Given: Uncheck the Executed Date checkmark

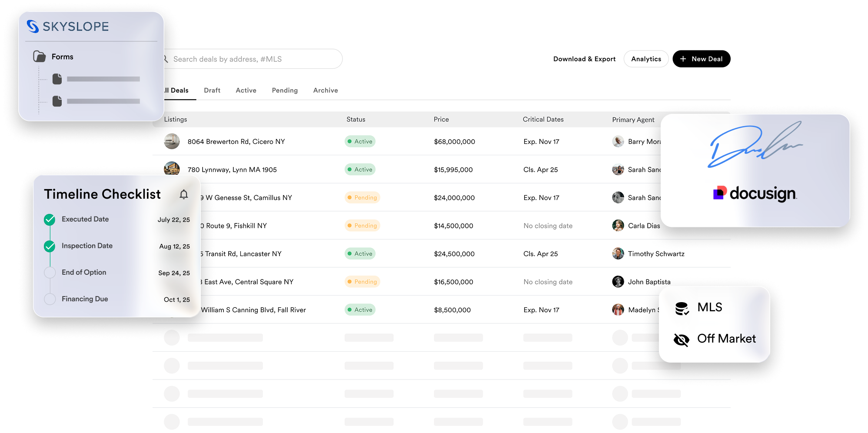Looking at the screenshot, I should pos(49,219).
